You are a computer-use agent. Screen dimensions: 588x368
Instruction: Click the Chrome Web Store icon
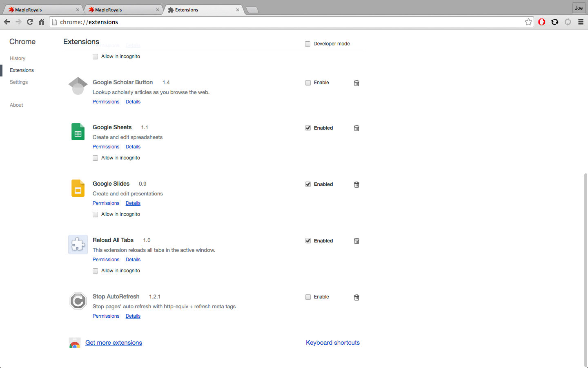pyautogui.click(x=75, y=343)
